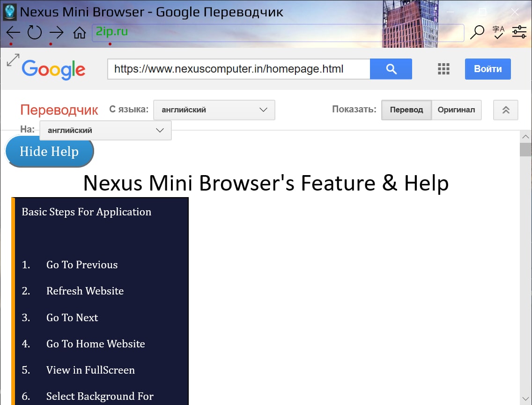Click 'Select Background For' list item
This screenshot has height=405, width=532.
click(100, 396)
